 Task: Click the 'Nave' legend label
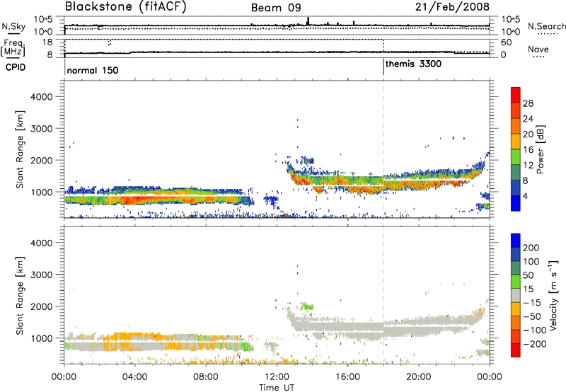coord(538,49)
